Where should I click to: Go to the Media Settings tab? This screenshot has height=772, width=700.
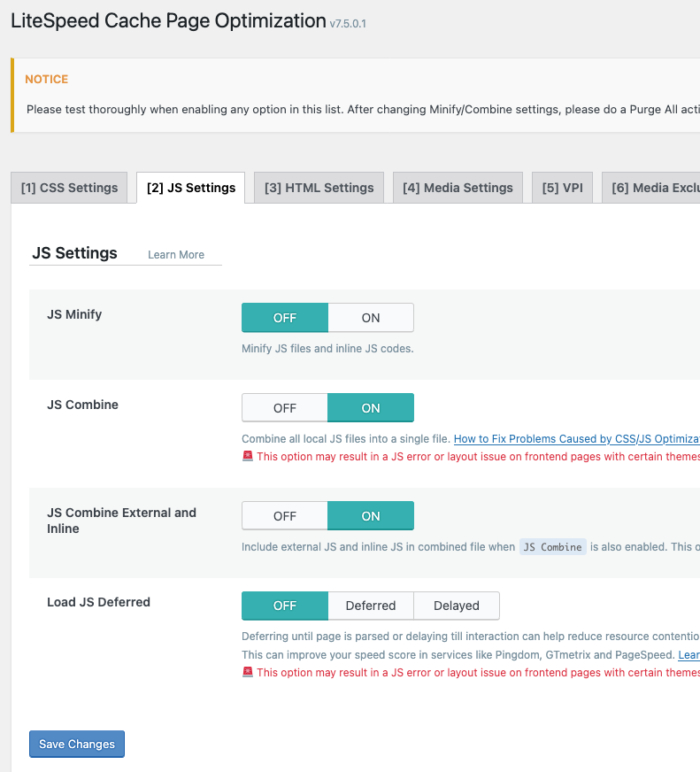point(458,188)
